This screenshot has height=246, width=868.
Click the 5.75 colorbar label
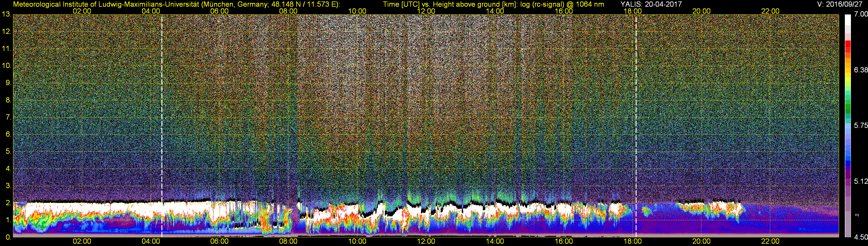[x=860, y=125]
